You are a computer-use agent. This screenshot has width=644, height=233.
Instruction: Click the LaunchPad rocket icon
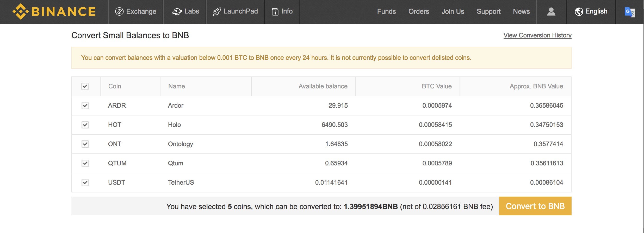[x=217, y=11]
